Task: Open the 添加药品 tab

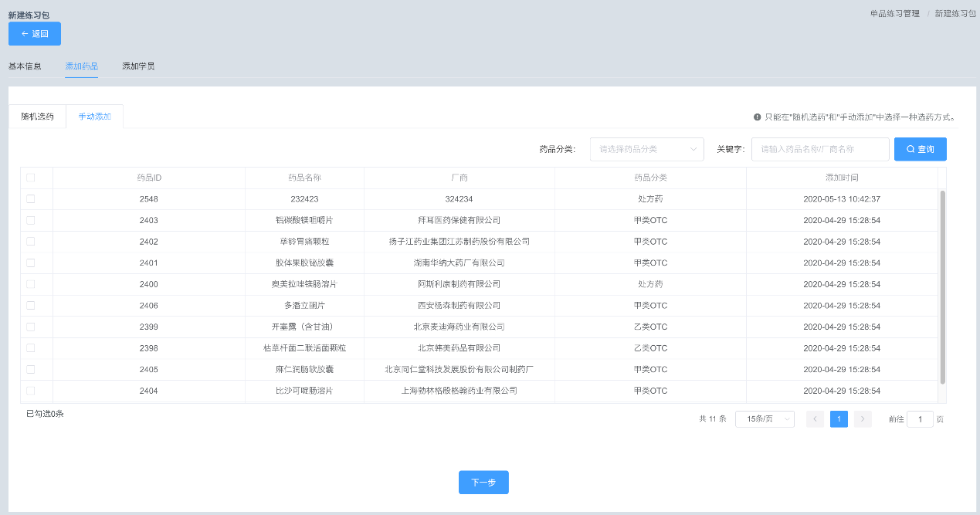Action: pos(82,66)
